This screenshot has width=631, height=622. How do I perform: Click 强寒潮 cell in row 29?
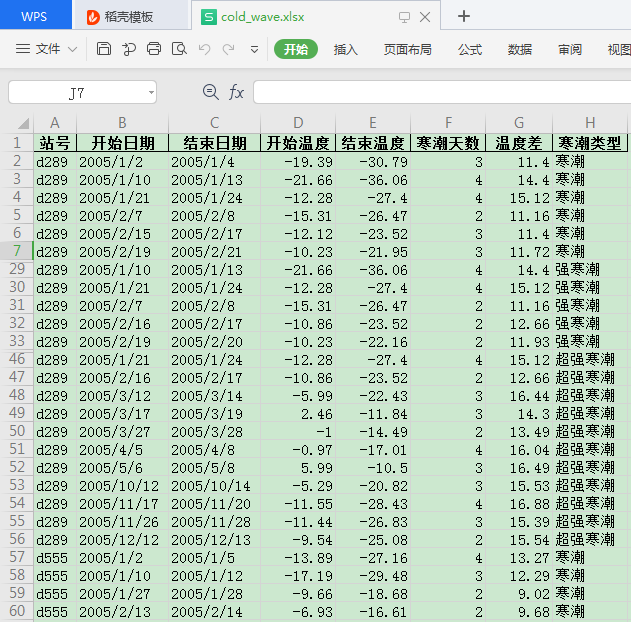(x=590, y=270)
